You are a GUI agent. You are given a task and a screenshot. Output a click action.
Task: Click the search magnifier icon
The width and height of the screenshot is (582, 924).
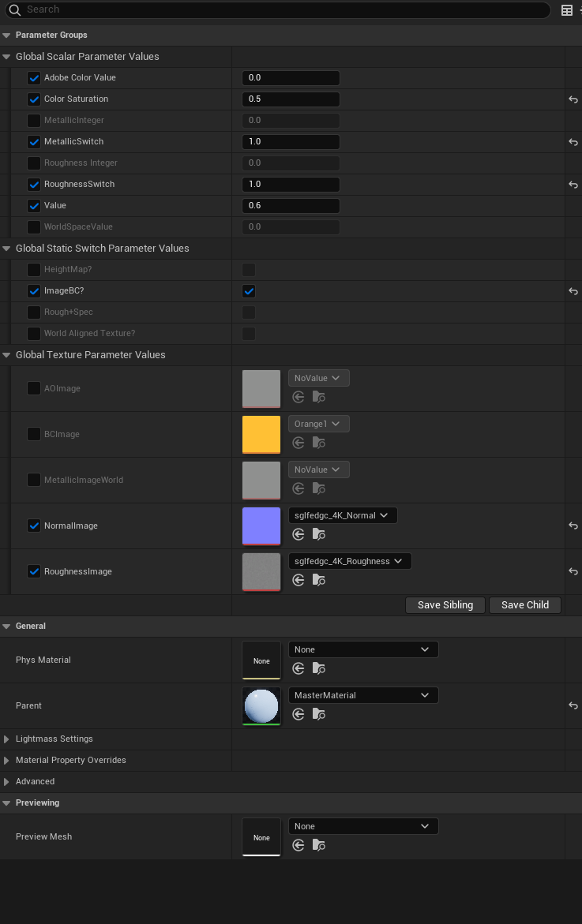[x=15, y=10]
